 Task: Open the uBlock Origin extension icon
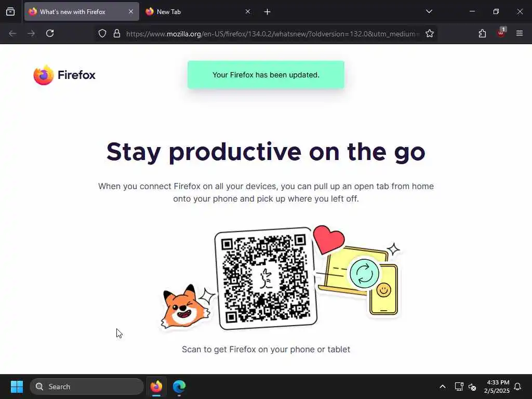click(501, 33)
